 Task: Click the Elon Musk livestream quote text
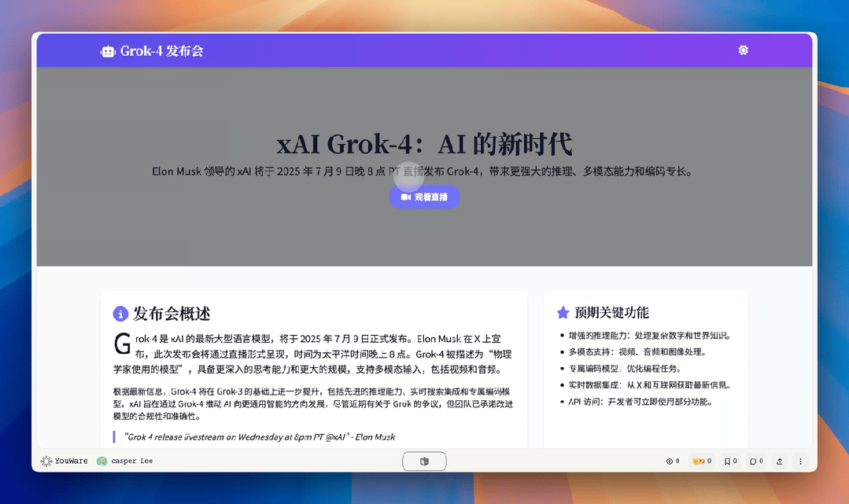[260, 437]
